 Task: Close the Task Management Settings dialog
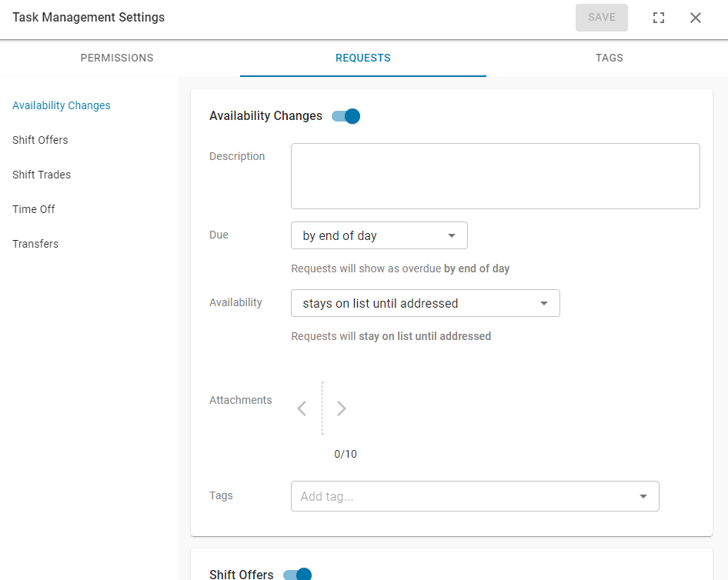(695, 18)
